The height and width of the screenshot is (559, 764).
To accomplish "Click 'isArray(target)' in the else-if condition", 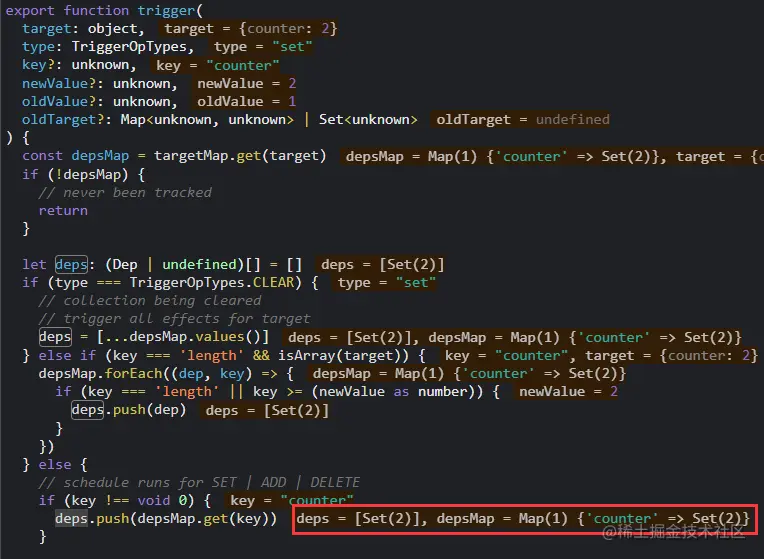I will (x=343, y=355).
